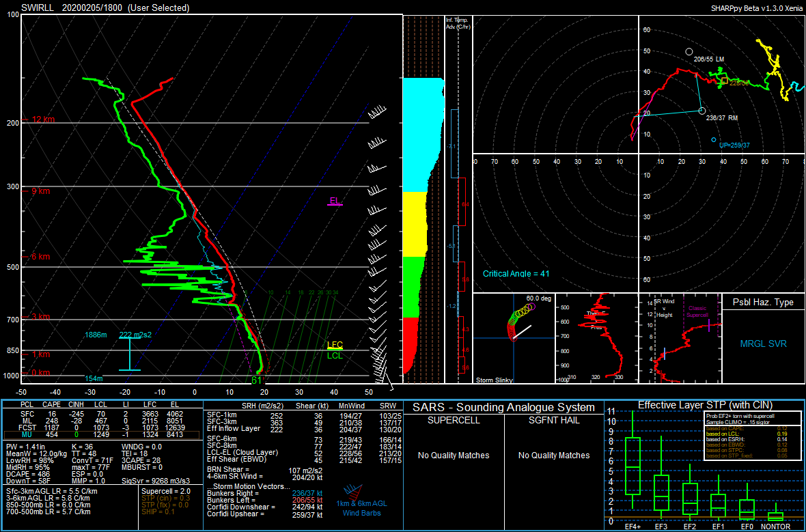Click the 1886m inflow layer top label
806x532 pixels.
96,335
